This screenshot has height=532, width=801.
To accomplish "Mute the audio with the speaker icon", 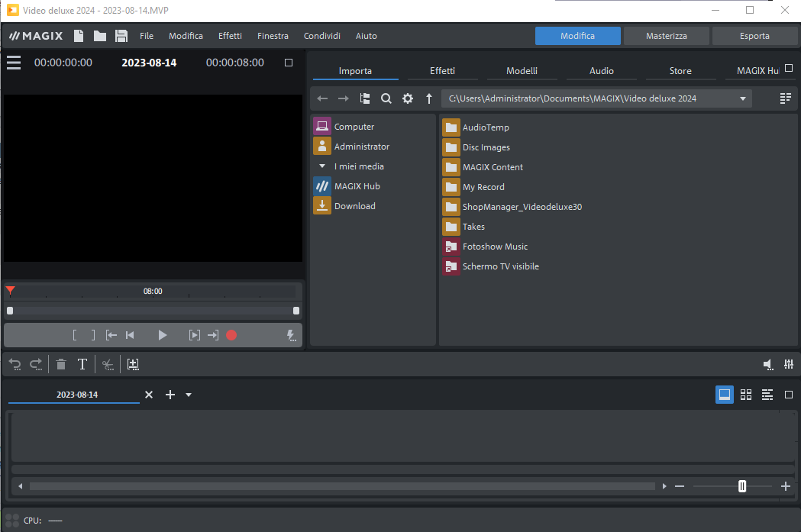I will [768, 364].
